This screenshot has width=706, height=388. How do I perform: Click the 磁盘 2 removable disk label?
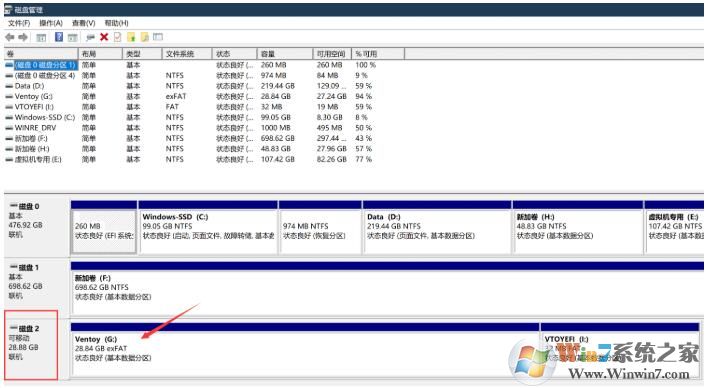32,346
